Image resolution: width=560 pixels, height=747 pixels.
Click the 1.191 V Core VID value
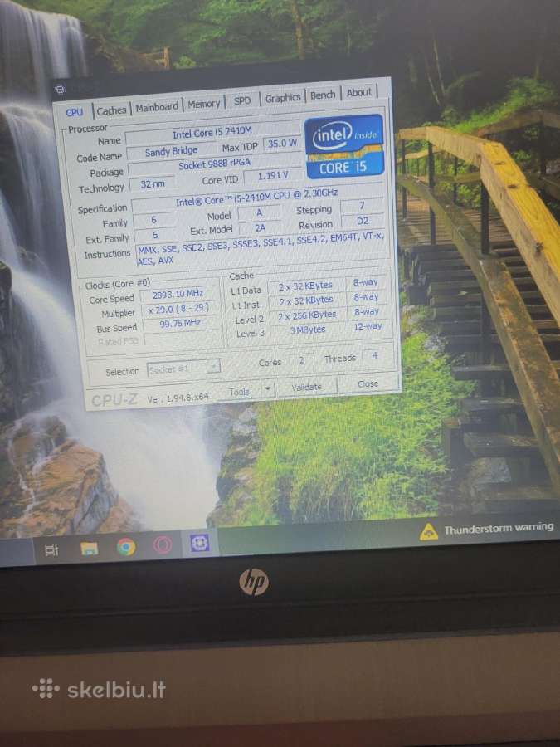273,176
